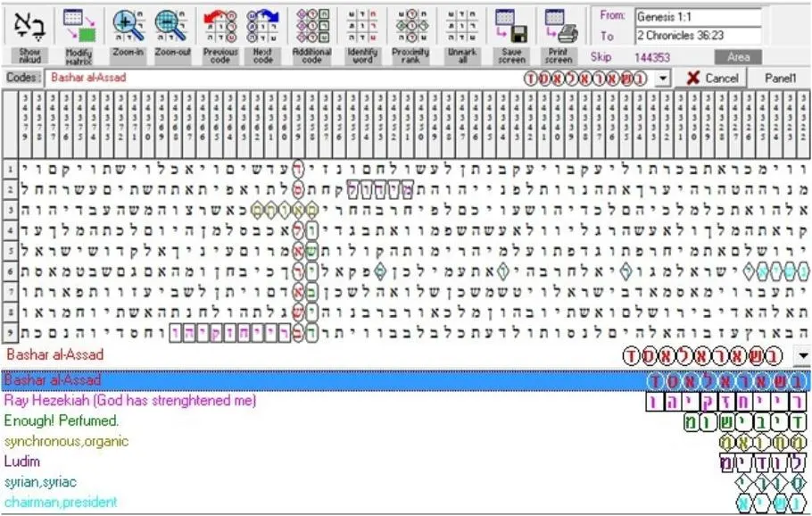Click the Skip value 144353
812x516 pixels.
click(652, 57)
